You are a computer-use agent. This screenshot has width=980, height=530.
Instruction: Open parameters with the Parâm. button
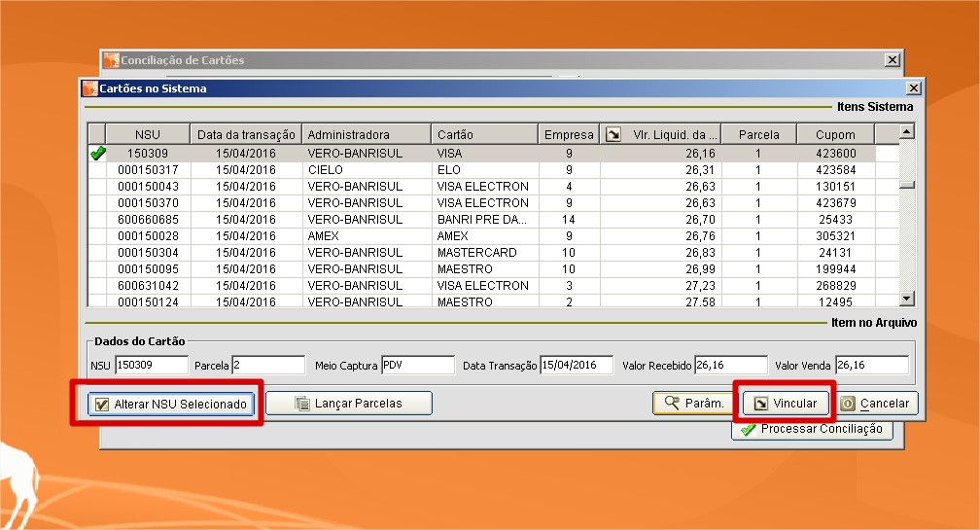pos(694,403)
